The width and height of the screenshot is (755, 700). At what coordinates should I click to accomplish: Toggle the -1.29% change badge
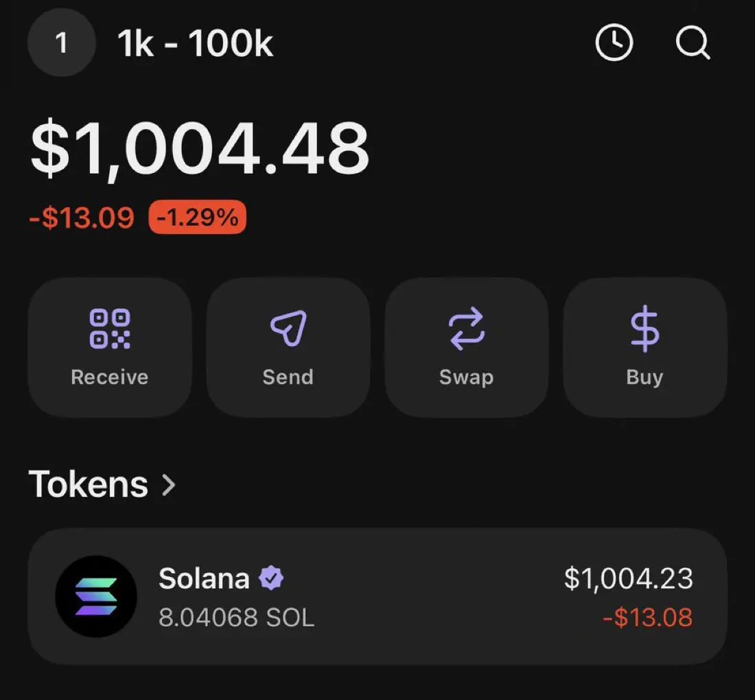pyautogui.click(x=198, y=217)
